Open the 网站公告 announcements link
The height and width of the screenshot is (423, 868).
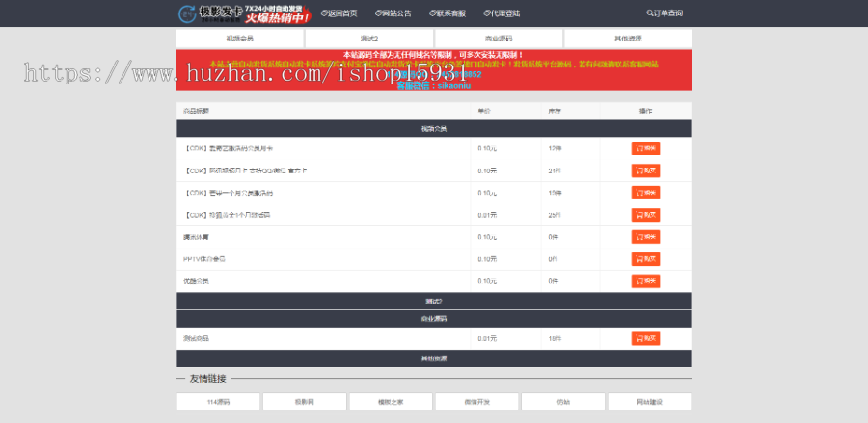(x=393, y=13)
